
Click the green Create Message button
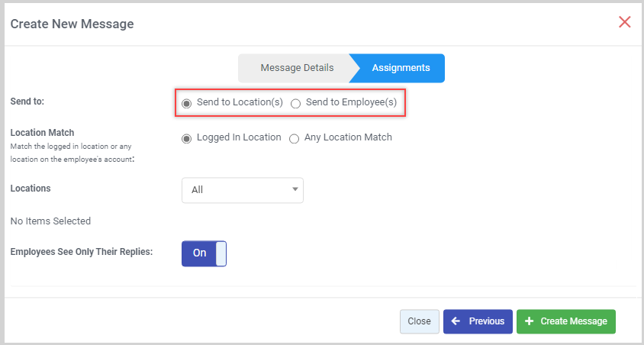pos(565,321)
